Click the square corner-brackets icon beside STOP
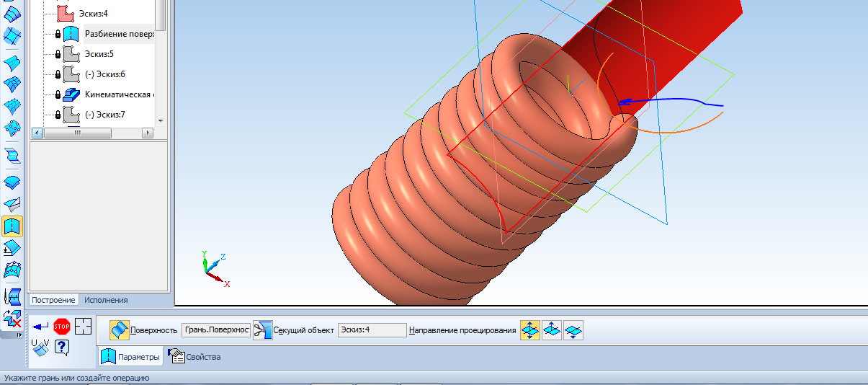This screenshot has width=868, height=385. [x=84, y=327]
